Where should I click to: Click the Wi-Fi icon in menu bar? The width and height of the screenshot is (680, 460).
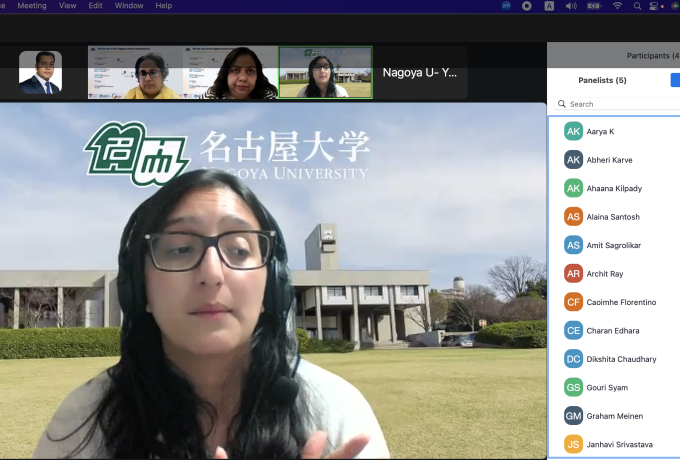(x=617, y=6)
